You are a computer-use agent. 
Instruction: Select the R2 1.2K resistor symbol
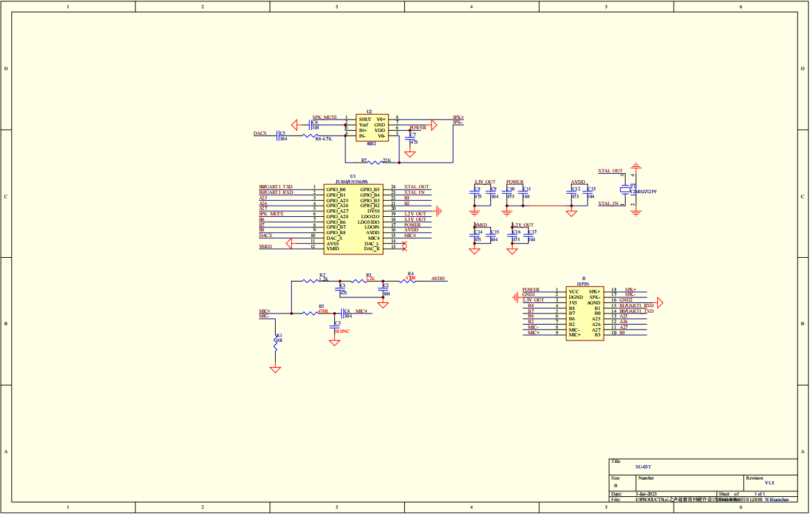pyautogui.click(x=310, y=281)
